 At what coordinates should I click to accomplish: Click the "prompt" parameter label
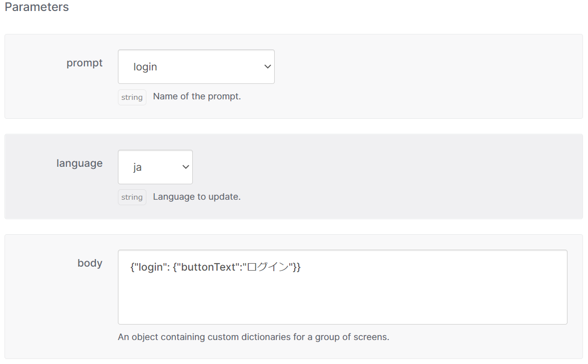pyautogui.click(x=84, y=63)
